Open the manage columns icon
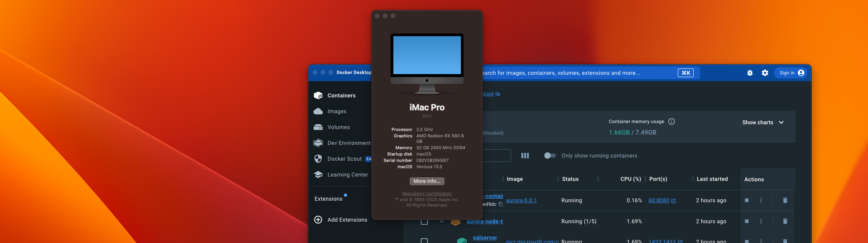Image resolution: width=868 pixels, height=243 pixels. coord(525,156)
